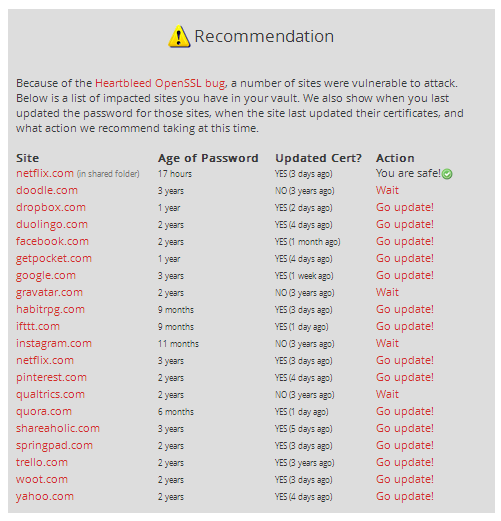Click Go update! for facebook.com

(x=405, y=241)
